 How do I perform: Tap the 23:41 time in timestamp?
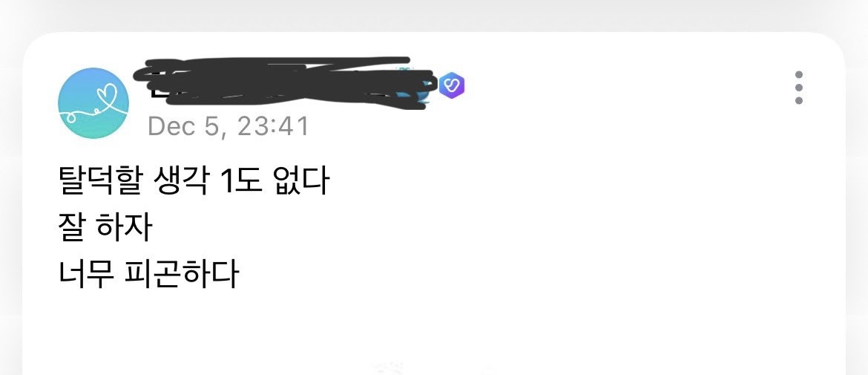[x=274, y=126]
